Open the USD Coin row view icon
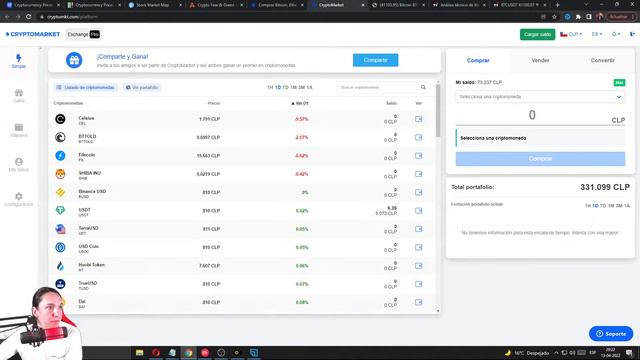The width and height of the screenshot is (640, 360). tap(418, 247)
